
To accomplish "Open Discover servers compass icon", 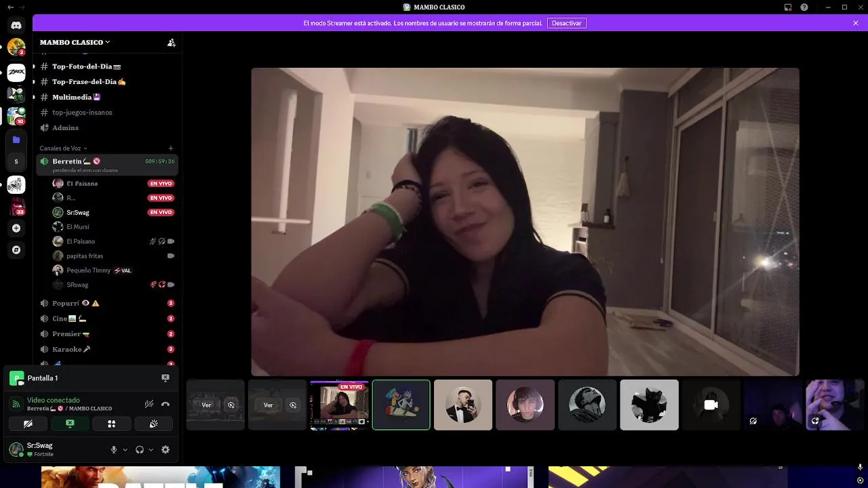I will (16, 250).
